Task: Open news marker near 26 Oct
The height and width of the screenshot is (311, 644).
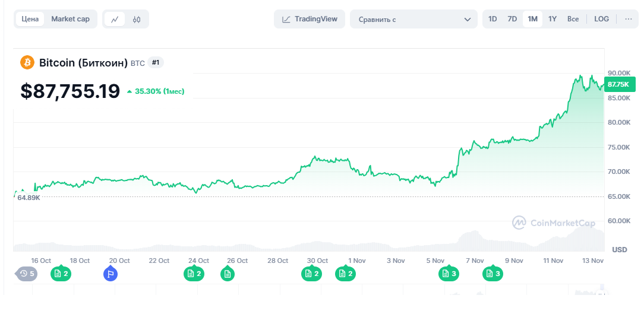Action: point(227,274)
